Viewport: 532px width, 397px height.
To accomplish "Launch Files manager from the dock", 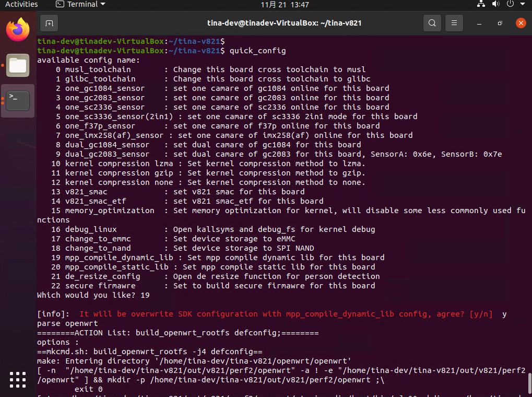I will [18, 65].
